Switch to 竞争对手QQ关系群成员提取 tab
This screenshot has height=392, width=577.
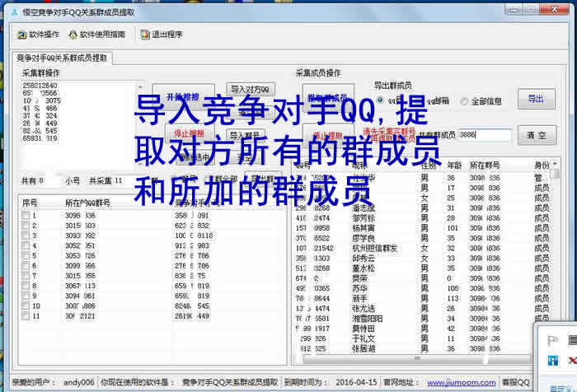(63, 58)
